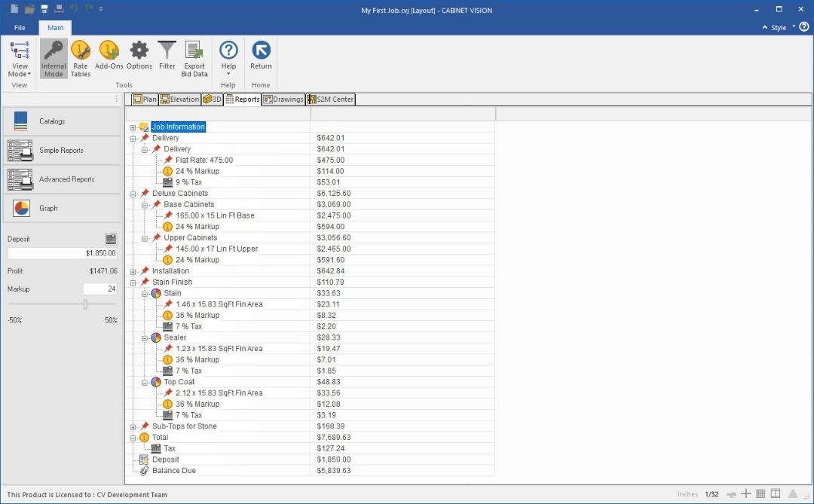814x504 pixels.
Task: Switch to the Elevation tab
Action: click(x=179, y=99)
